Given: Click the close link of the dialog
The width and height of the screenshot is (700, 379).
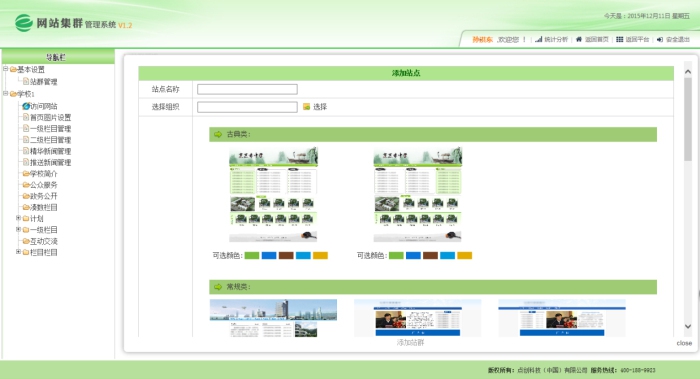Looking at the screenshot, I should (x=684, y=343).
